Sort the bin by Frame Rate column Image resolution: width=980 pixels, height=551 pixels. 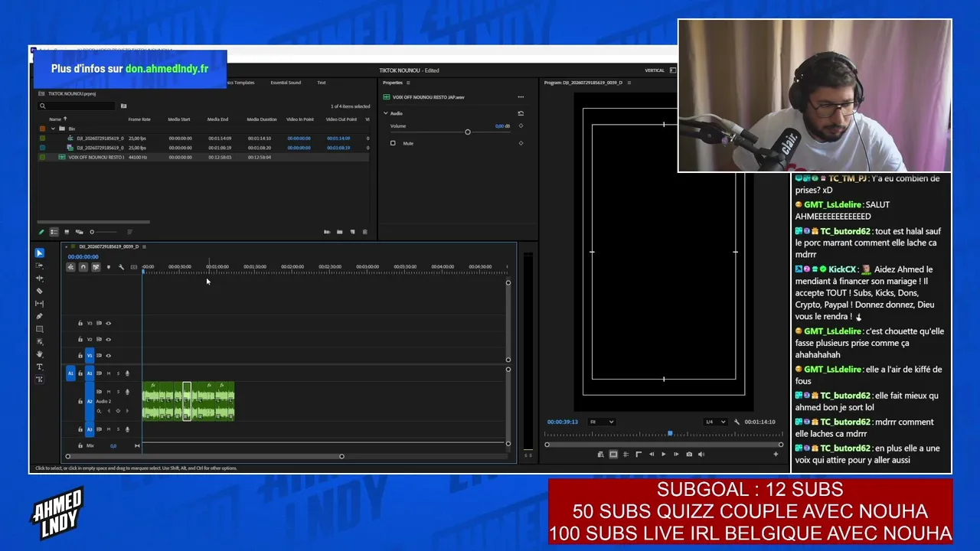pos(139,119)
